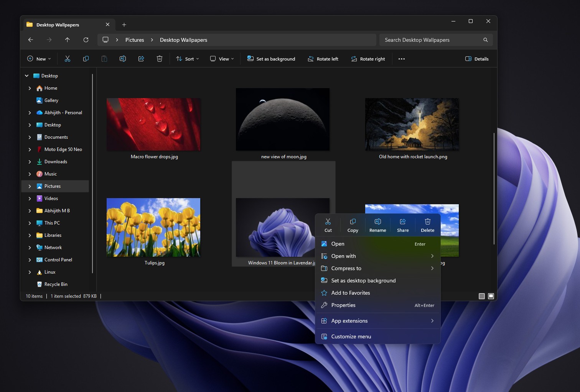The width and height of the screenshot is (580, 392).
Task: Select the new view of moon.jpg thumbnail
Action: coord(283,120)
